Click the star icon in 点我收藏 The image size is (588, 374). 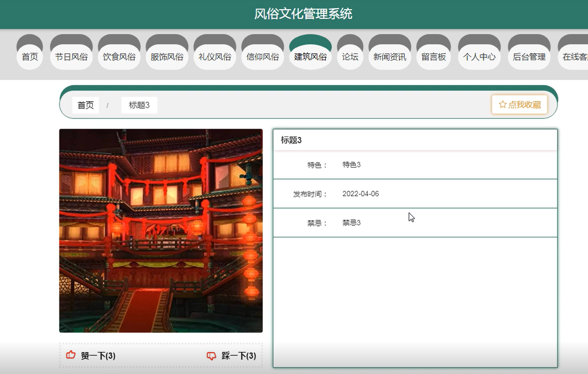point(503,104)
